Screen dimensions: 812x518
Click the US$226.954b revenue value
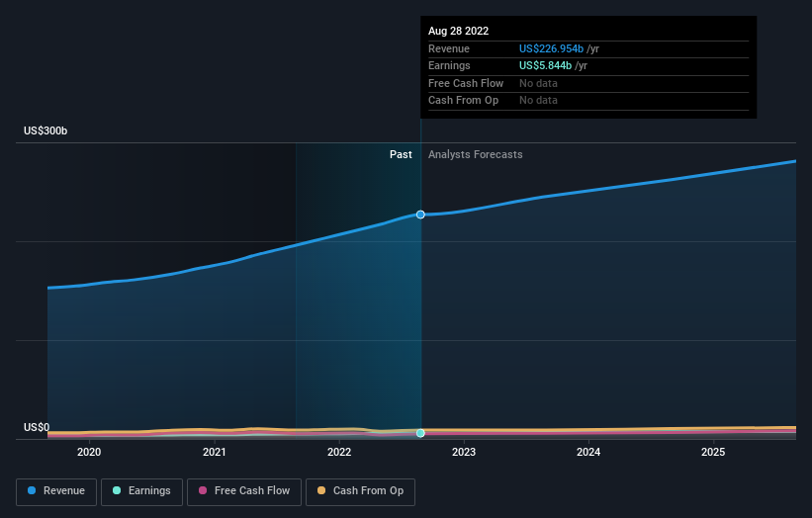tap(551, 48)
